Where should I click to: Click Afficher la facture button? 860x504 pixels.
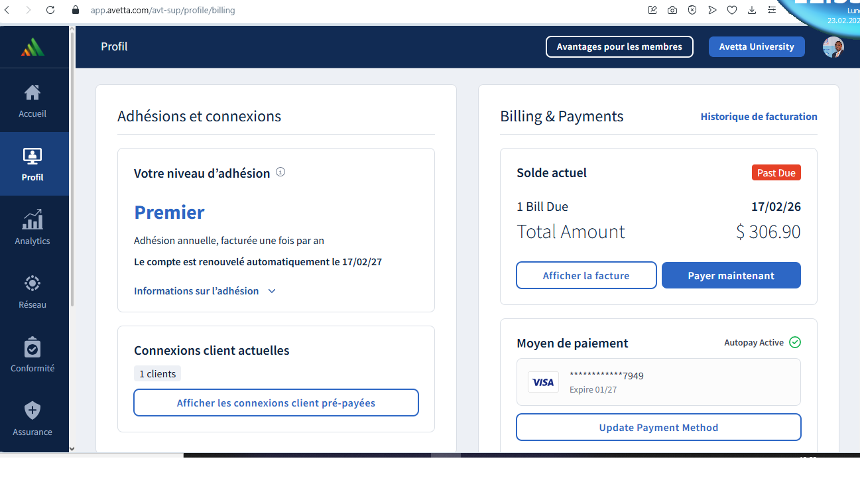(586, 276)
